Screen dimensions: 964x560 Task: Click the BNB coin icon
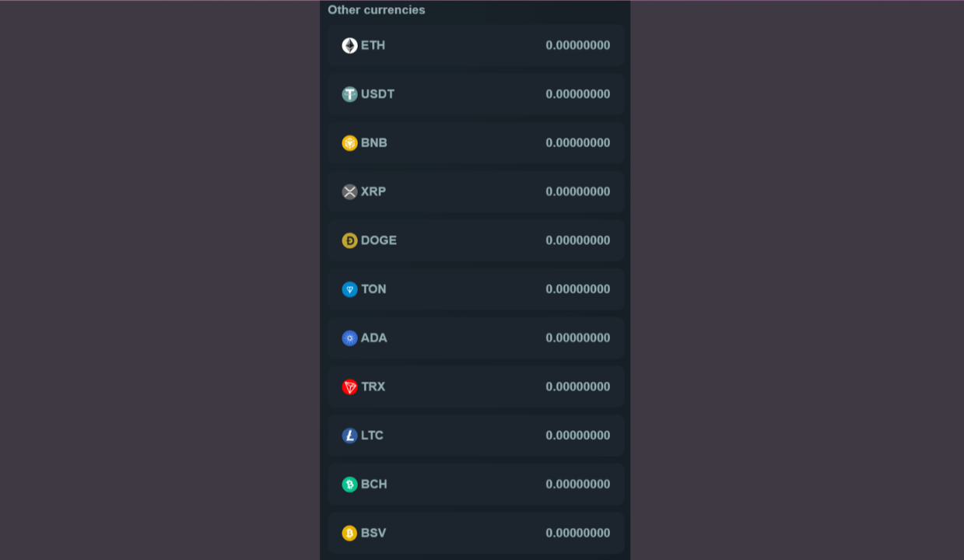click(x=349, y=143)
